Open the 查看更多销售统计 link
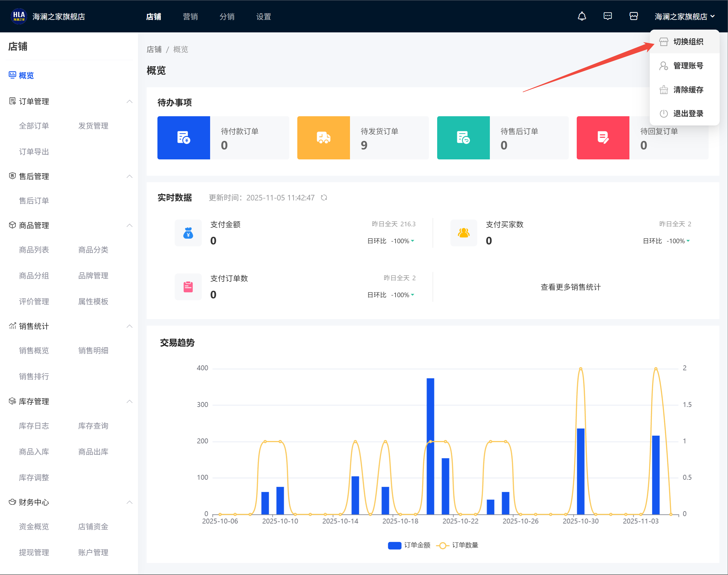This screenshot has width=728, height=575. point(571,287)
